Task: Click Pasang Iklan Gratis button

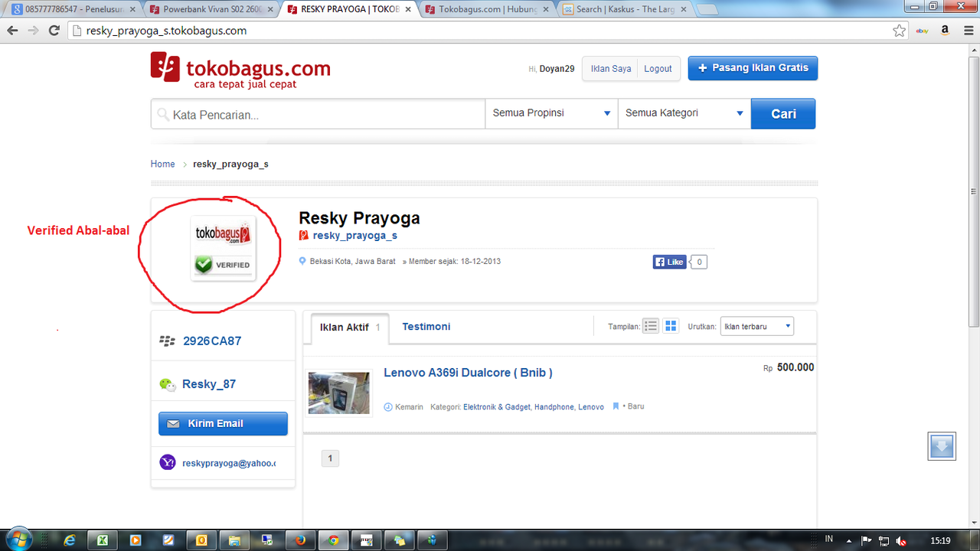Action: [753, 68]
